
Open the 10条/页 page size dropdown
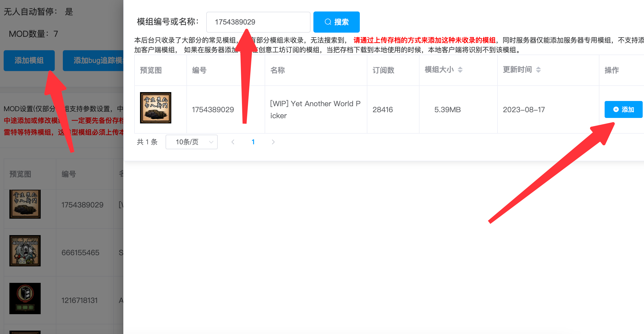click(x=187, y=142)
